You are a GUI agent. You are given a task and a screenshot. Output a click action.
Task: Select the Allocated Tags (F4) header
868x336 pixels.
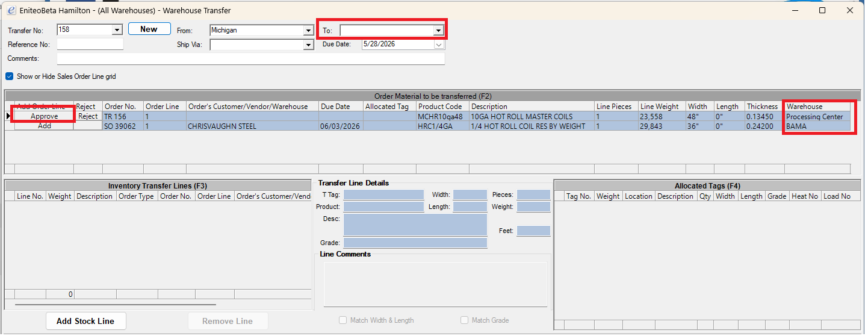[x=707, y=186]
